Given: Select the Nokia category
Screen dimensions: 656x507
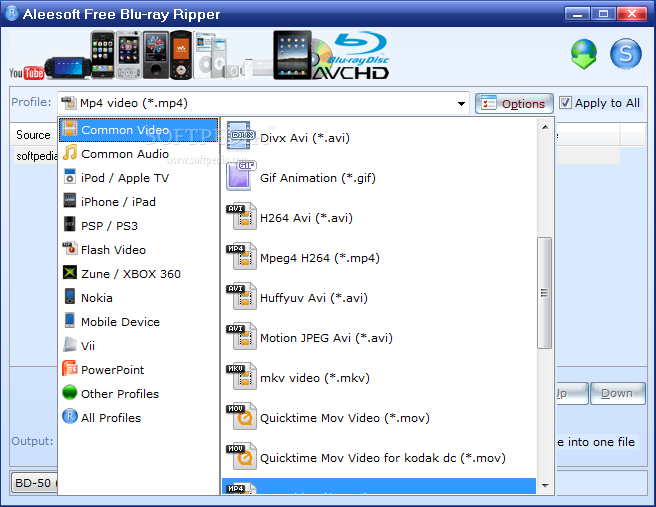Looking at the screenshot, I should tap(138, 297).
